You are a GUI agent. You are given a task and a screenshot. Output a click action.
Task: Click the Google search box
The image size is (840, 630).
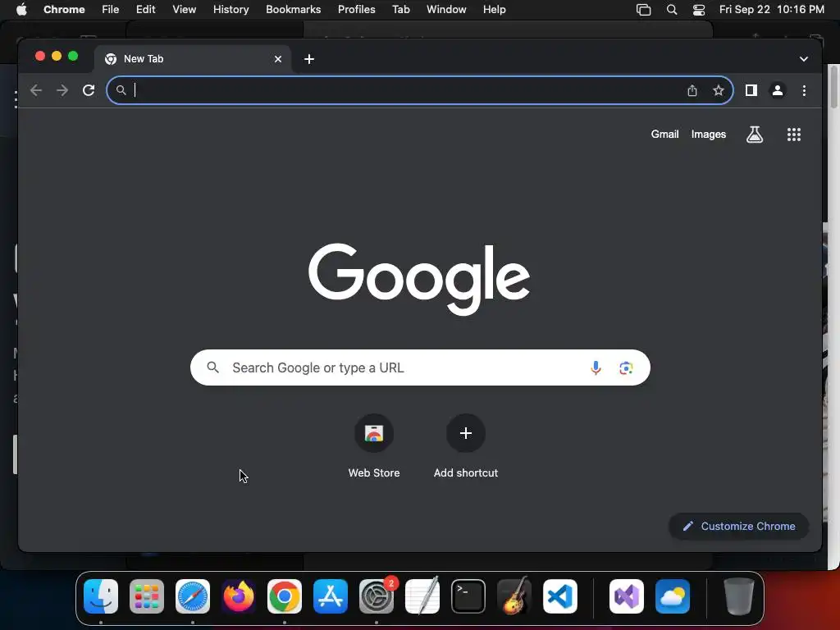(x=420, y=368)
